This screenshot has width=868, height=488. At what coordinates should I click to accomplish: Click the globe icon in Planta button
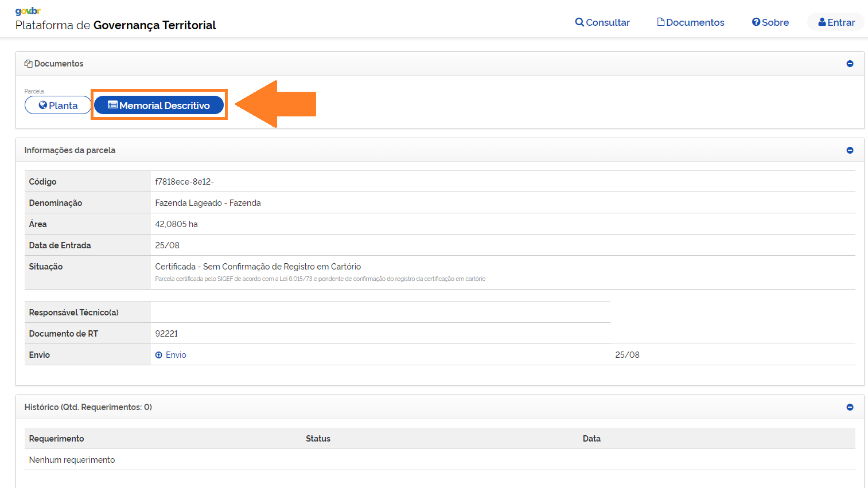pos(43,106)
